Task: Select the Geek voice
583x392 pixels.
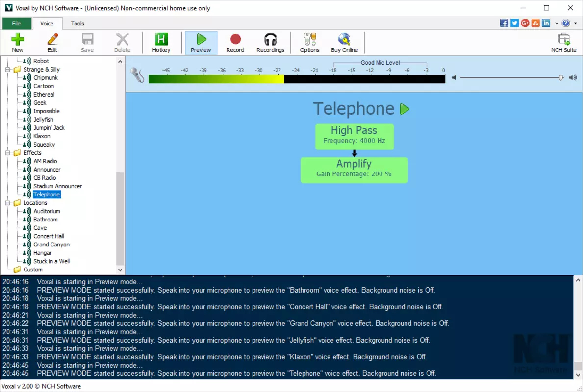Action: click(40, 102)
